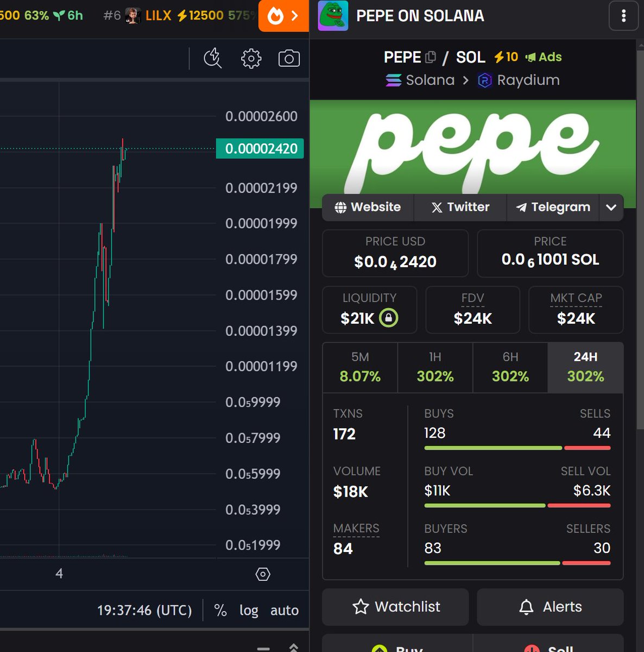Click the 0.00002600 price axis label
The height and width of the screenshot is (652, 644).
(261, 116)
